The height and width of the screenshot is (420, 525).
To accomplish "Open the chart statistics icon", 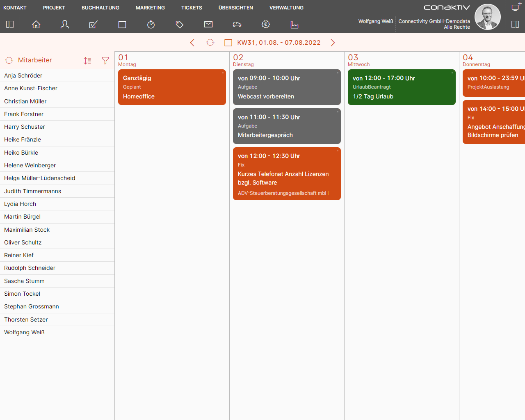I will pos(294,25).
